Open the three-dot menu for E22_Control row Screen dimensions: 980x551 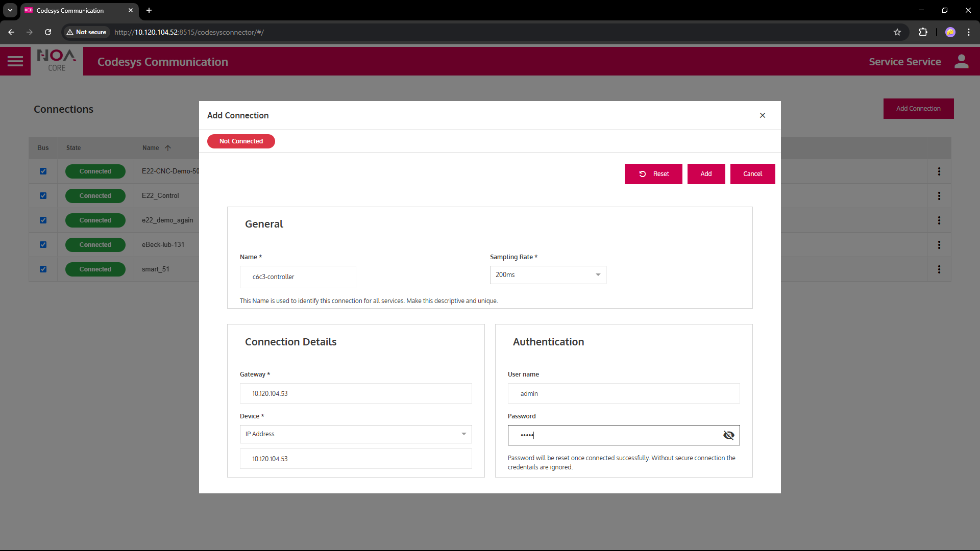pyautogui.click(x=939, y=196)
